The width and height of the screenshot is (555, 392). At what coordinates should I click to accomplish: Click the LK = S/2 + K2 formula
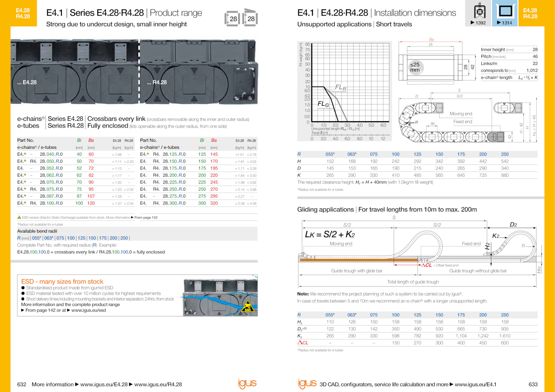point(330,234)
